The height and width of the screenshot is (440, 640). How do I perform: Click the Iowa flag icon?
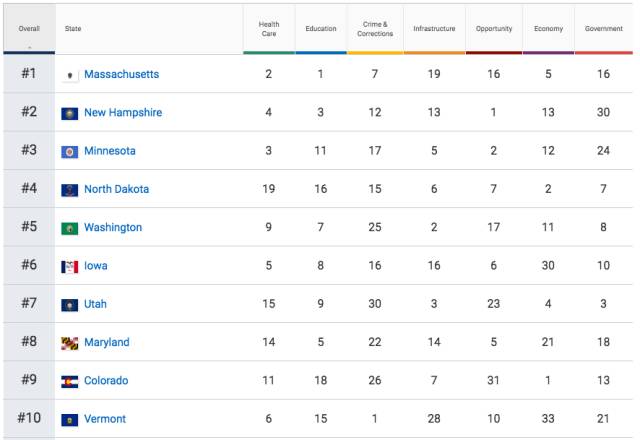(70, 267)
